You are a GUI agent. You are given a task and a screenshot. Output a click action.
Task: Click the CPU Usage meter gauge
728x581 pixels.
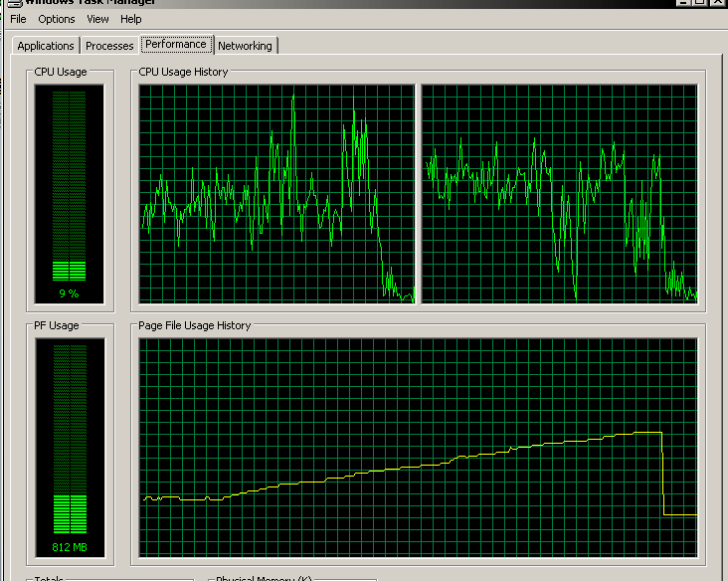70,194
